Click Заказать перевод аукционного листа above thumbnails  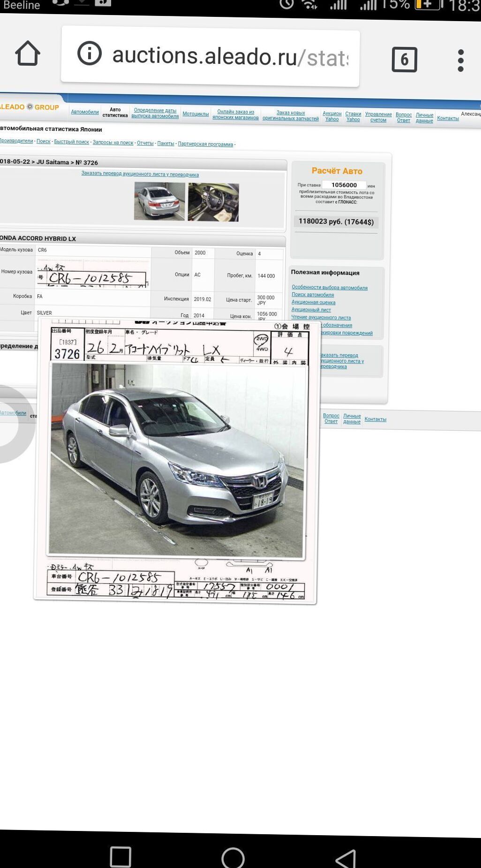(x=140, y=174)
